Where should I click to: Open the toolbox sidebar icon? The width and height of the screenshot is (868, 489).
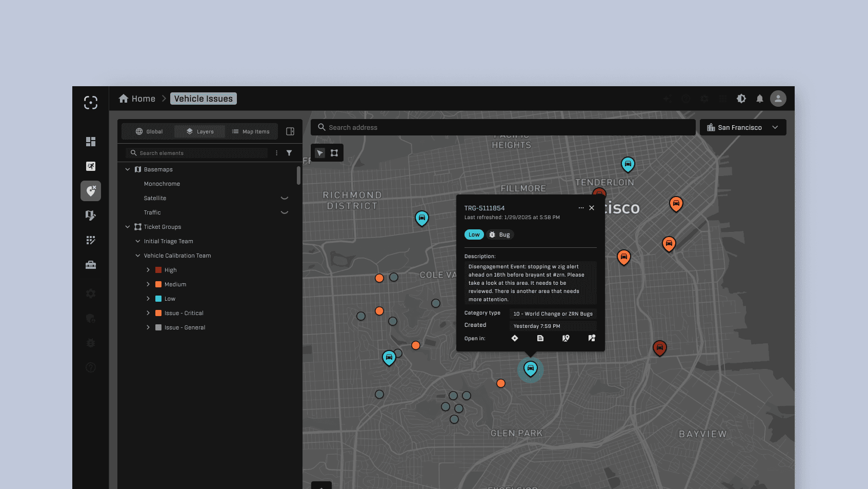click(91, 265)
